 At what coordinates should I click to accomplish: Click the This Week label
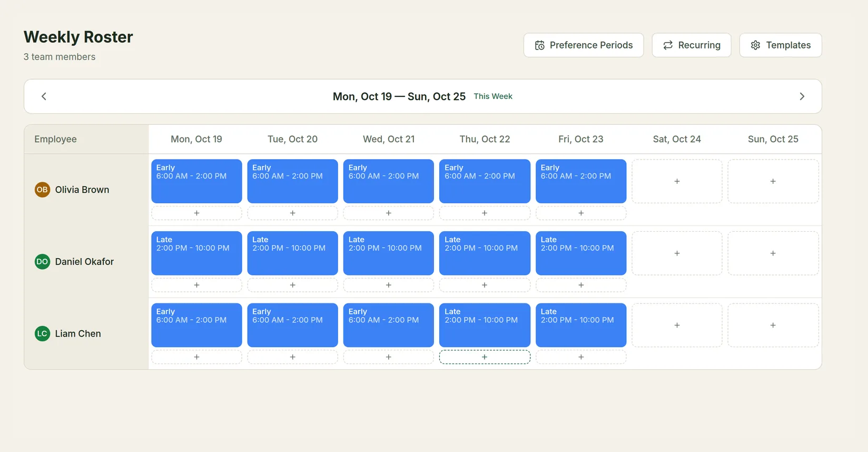(493, 96)
